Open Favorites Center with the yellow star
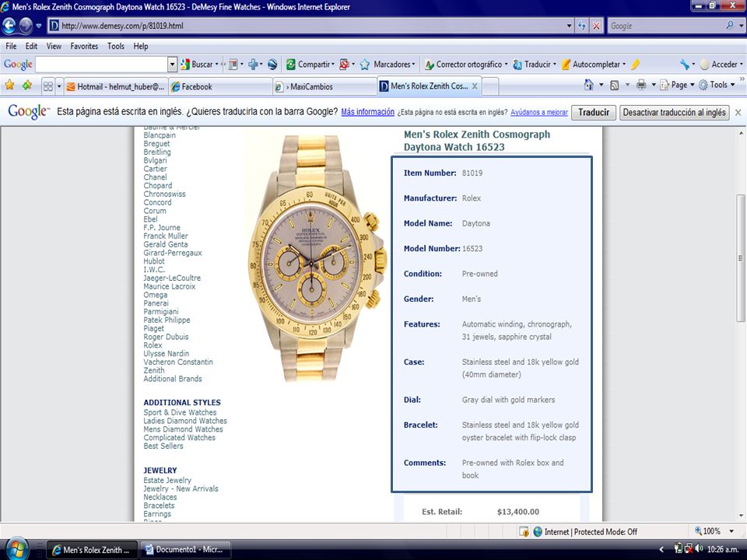 pyautogui.click(x=9, y=86)
